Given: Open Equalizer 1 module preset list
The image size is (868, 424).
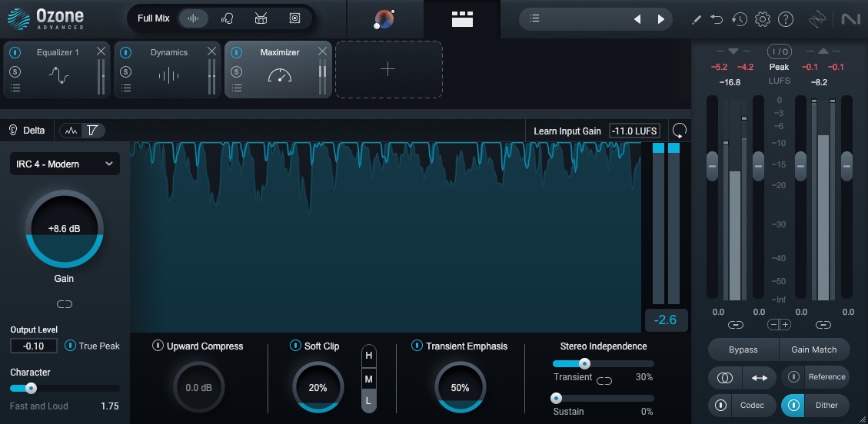Looking at the screenshot, I should click(15, 88).
